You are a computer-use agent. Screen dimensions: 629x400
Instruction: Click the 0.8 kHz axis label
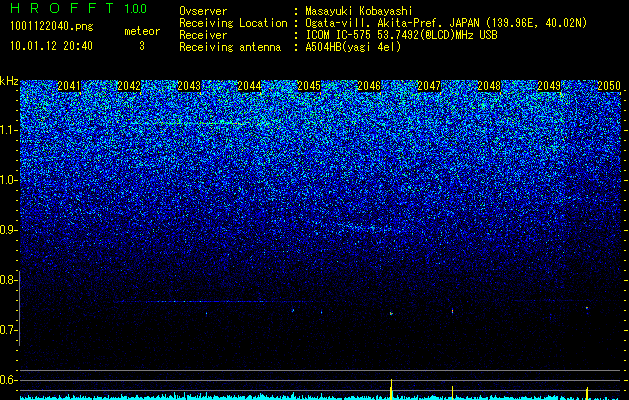tap(8, 280)
